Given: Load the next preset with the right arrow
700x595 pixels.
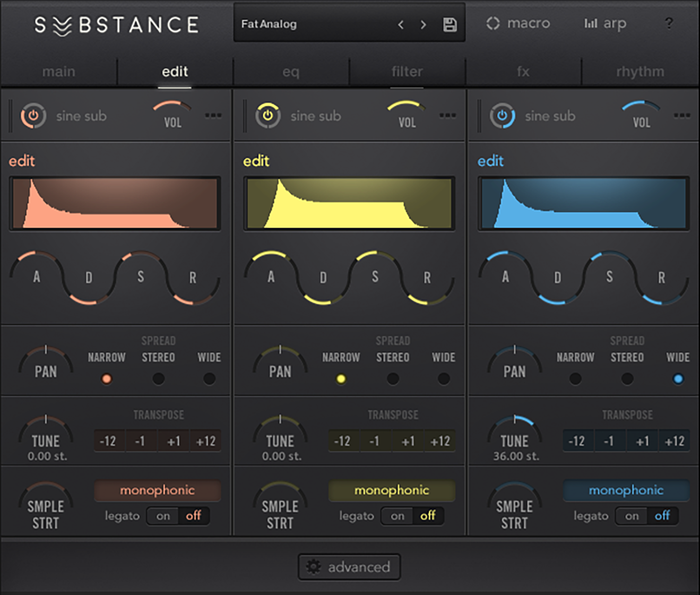Looking at the screenshot, I should point(424,24).
